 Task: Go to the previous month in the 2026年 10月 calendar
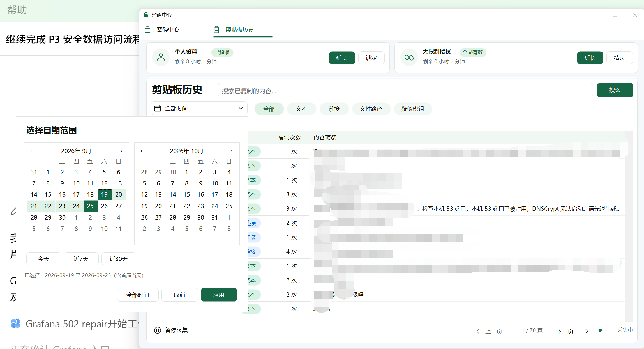142,151
